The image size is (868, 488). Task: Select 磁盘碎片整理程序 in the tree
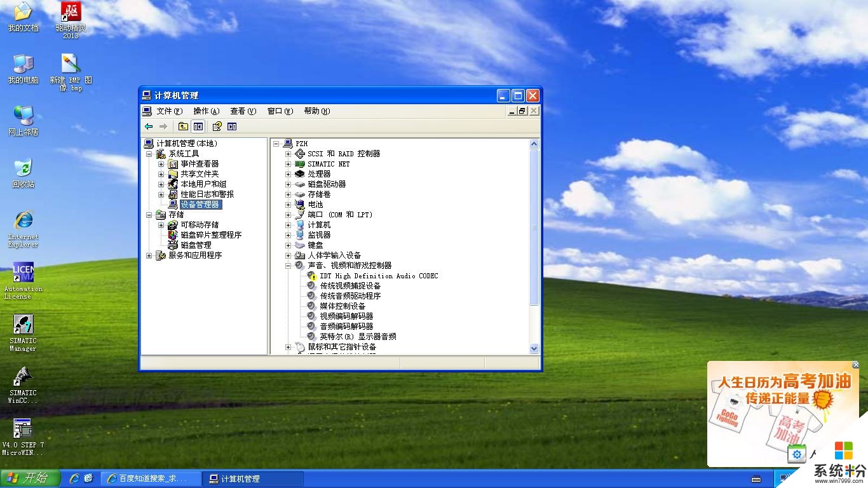211,235
